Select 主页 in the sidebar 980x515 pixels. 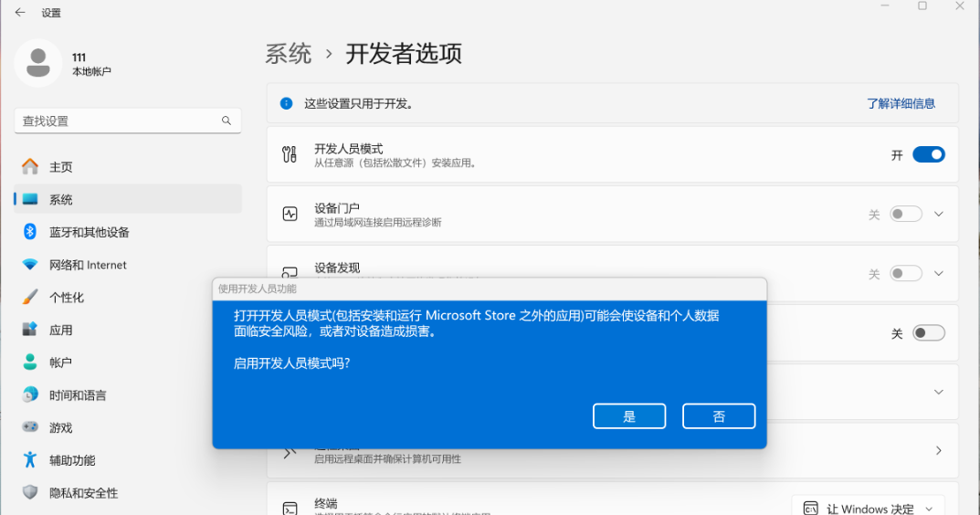61,167
